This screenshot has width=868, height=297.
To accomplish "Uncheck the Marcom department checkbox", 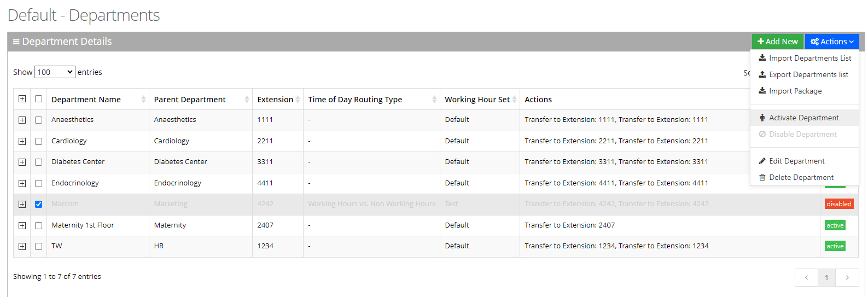I will pyautogui.click(x=38, y=204).
